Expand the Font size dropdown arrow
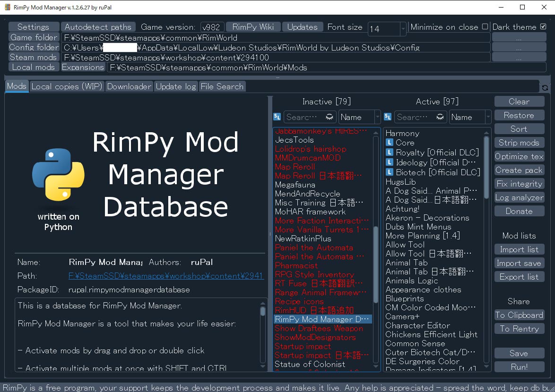555x392 pixels. point(403,29)
